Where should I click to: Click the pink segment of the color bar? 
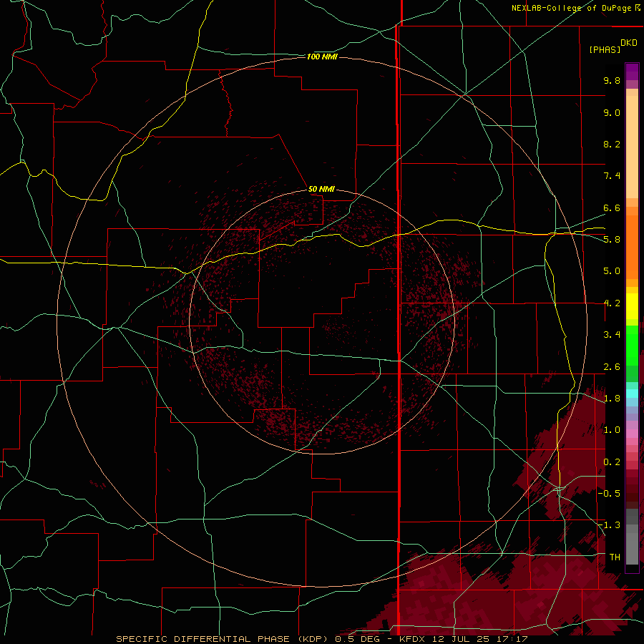pos(632,434)
